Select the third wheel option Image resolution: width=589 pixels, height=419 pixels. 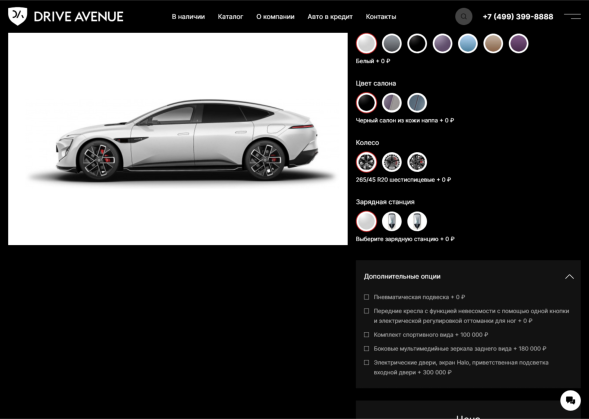417,162
